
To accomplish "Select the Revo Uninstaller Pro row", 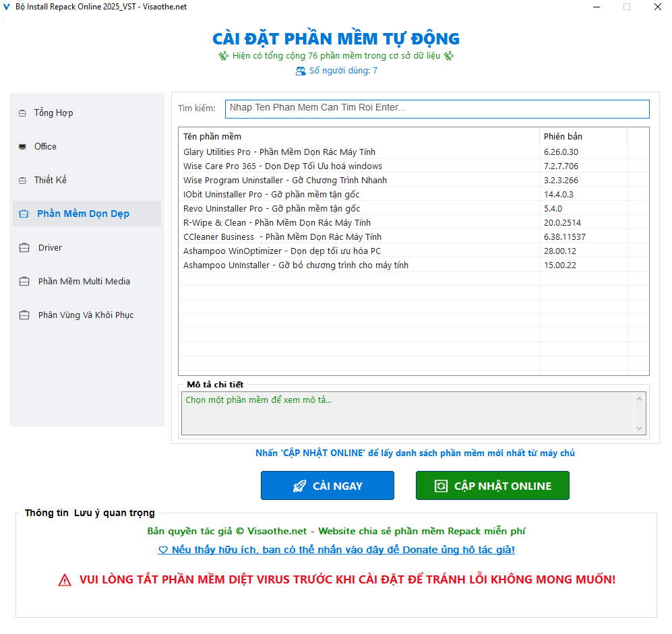I will click(x=414, y=209).
